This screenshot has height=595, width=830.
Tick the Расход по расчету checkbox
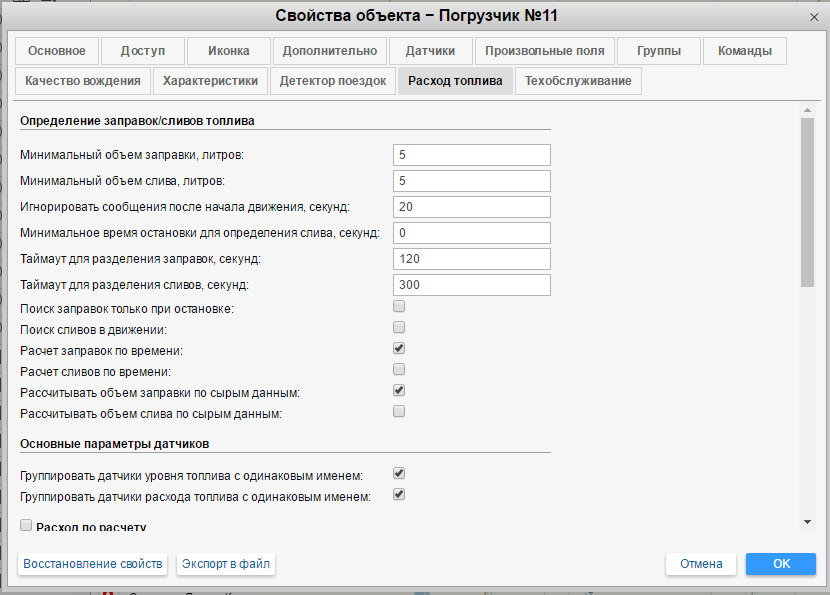click(x=26, y=525)
